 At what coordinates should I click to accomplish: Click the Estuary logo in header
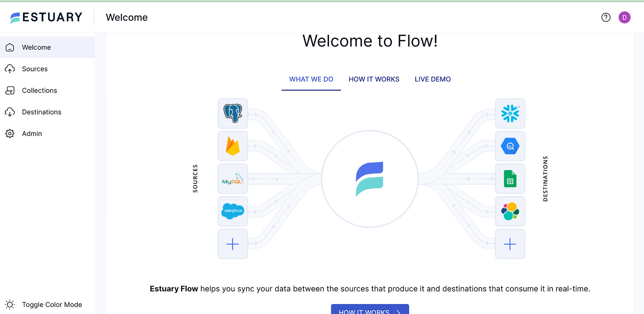(x=46, y=17)
